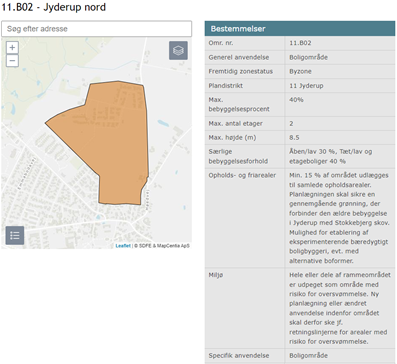
Task: Click the Omr. nr. value 11.B02
Action: click(x=300, y=43)
